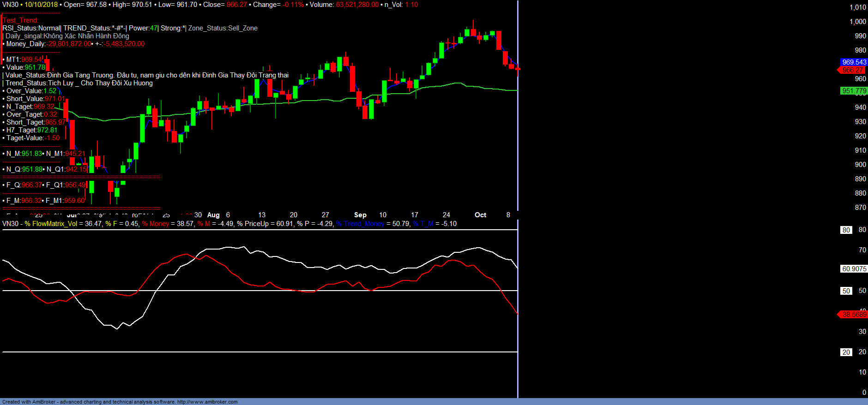
Task: Click the % FlowMatrix_Vol indicator title
Action: (51, 224)
